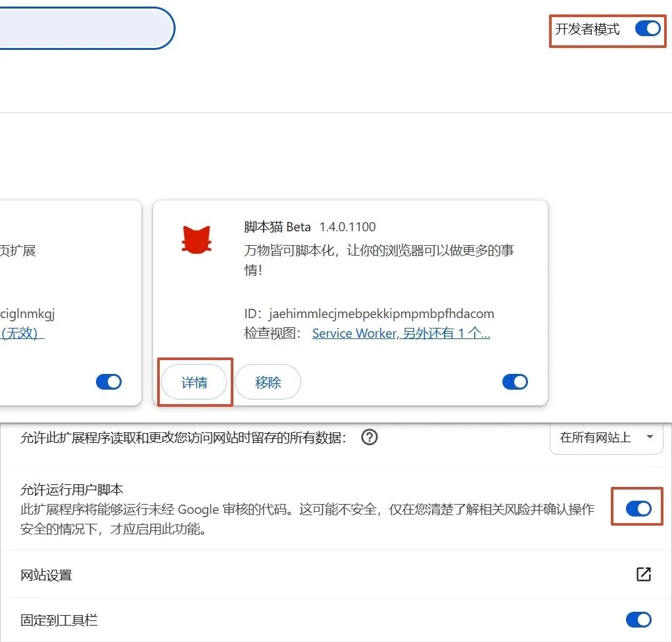Image resolution: width=672 pixels, height=642 pixels.
Task: Click the red cat 脚本猫 extension icon
Action: tap(197, 240)
